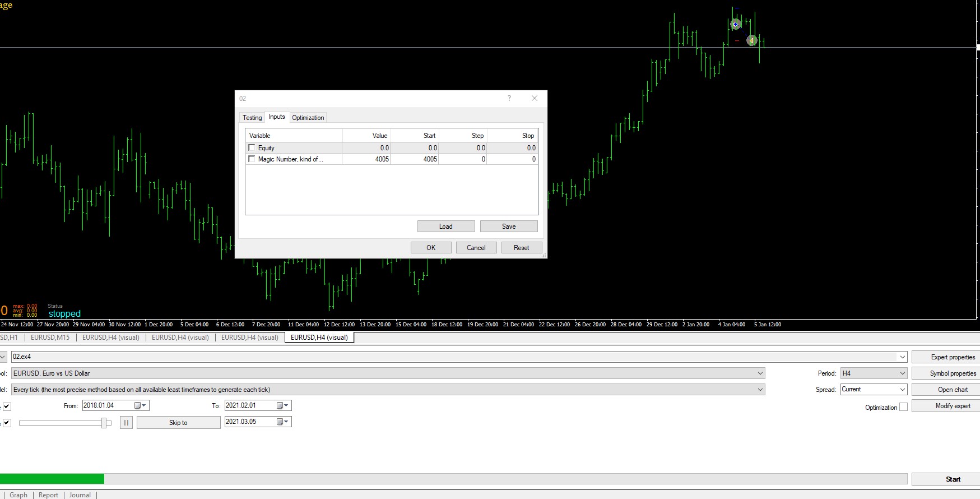Open the To date calendar dropdown
This screenshot has height=499, width=980.
pyautogui.click(x=283, y=405)
